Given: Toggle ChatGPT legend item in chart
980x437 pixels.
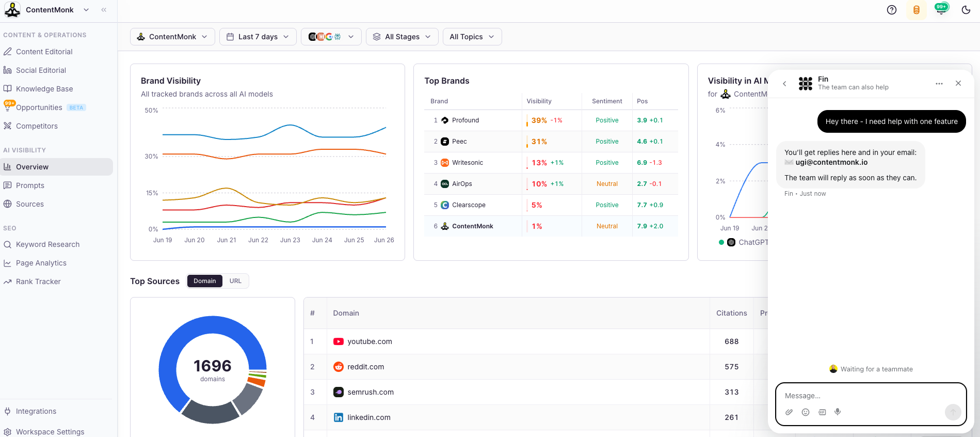Looking at the screenshot, I should click(743, 242).
